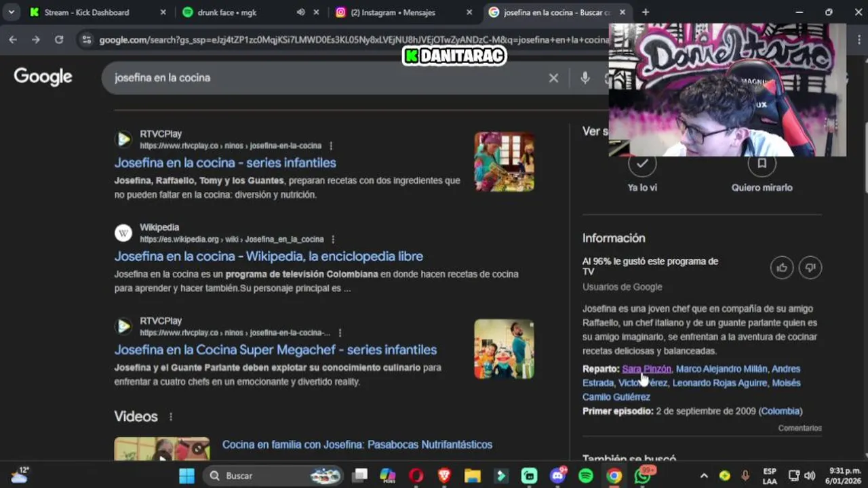Image resolution: width=868 pixels, height=488 pixels.
Task: Open File Explorer from taskbar
Action: coord(473,476)
